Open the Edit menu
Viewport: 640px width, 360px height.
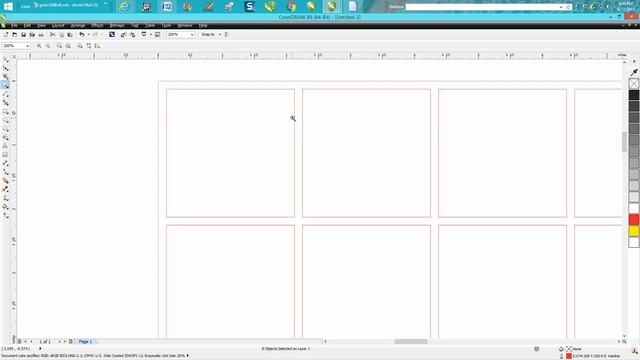(27, 25)
